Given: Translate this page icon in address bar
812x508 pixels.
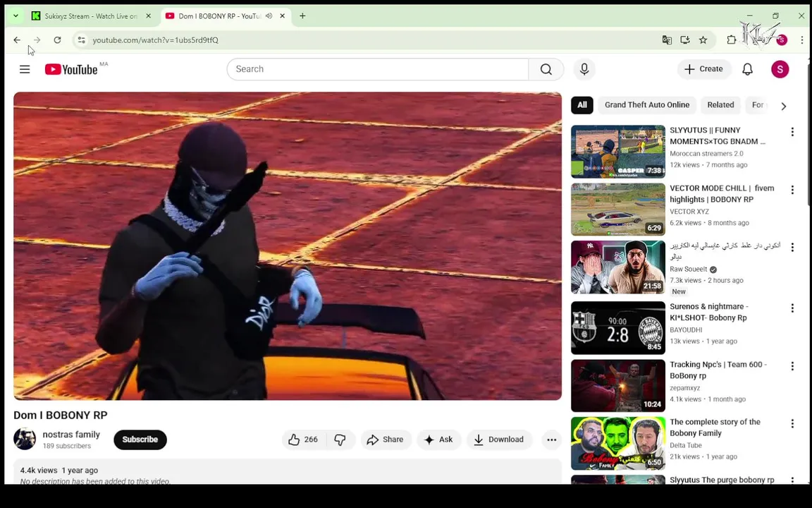Looking at the screenshot, I should coord(667,40).
